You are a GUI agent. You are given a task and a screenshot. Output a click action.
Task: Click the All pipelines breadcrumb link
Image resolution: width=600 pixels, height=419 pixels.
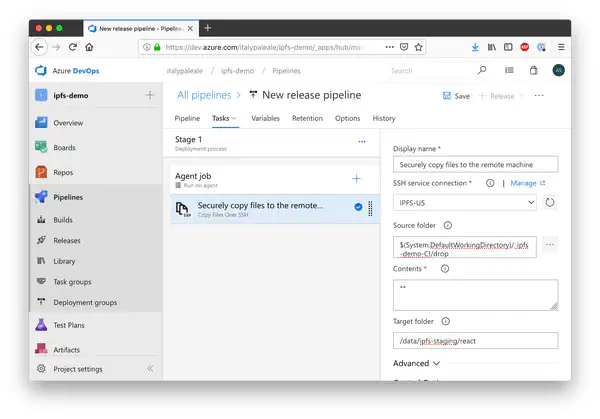point(205,95)
